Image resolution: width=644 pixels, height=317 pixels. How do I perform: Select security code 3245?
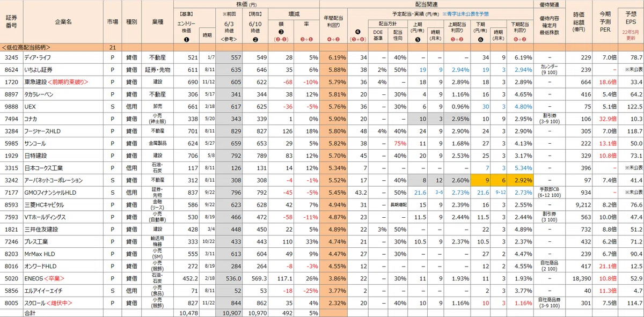pos(11,57)
